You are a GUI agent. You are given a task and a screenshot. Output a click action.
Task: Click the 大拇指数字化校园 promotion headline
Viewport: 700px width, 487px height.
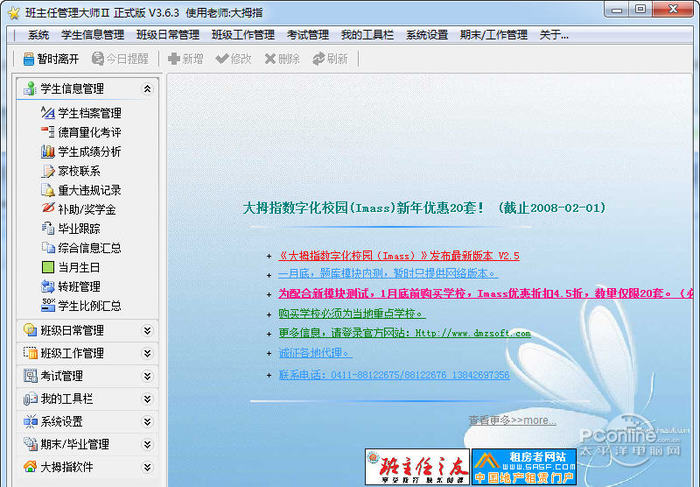tap(424, 208)
